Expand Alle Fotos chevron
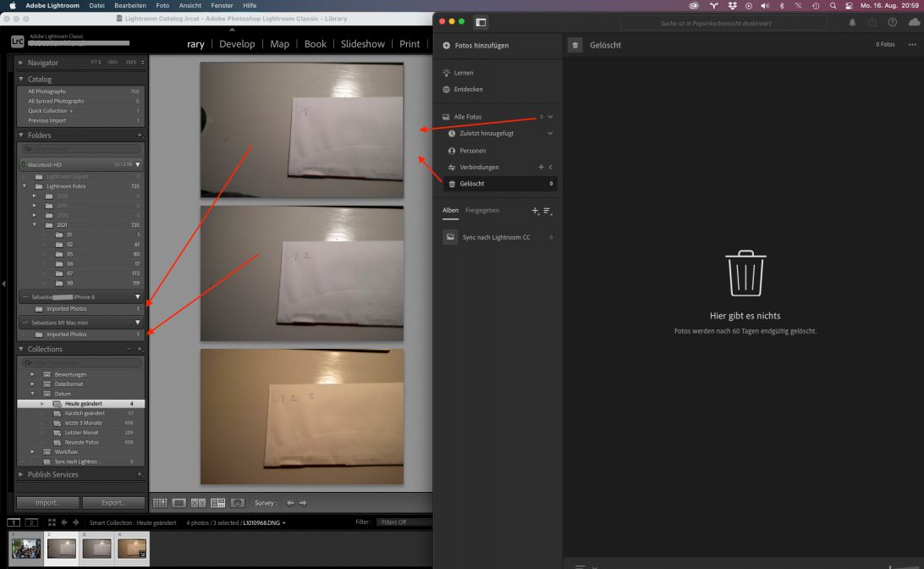Screen dimensions: 924x569 (x=550, y=117)
